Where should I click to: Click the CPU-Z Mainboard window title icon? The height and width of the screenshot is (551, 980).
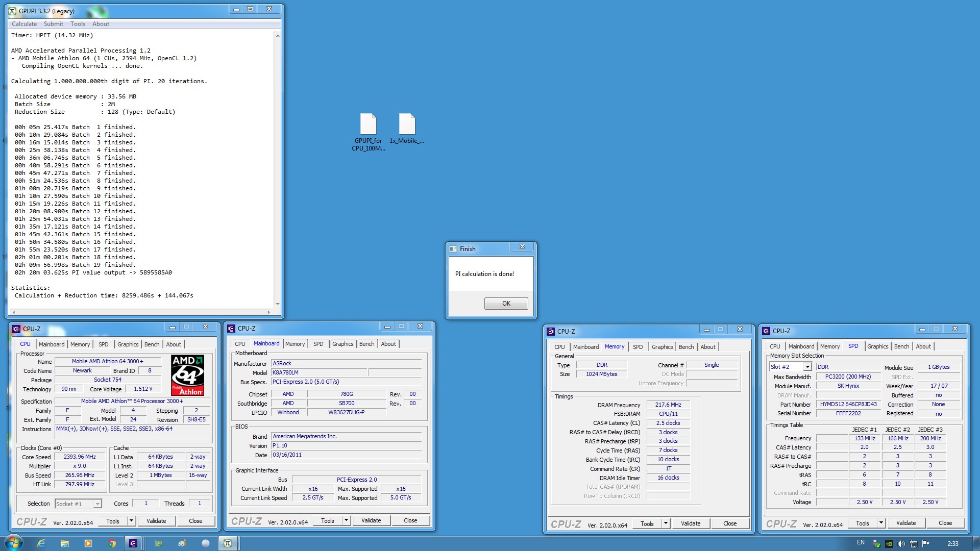pos(231,329)
